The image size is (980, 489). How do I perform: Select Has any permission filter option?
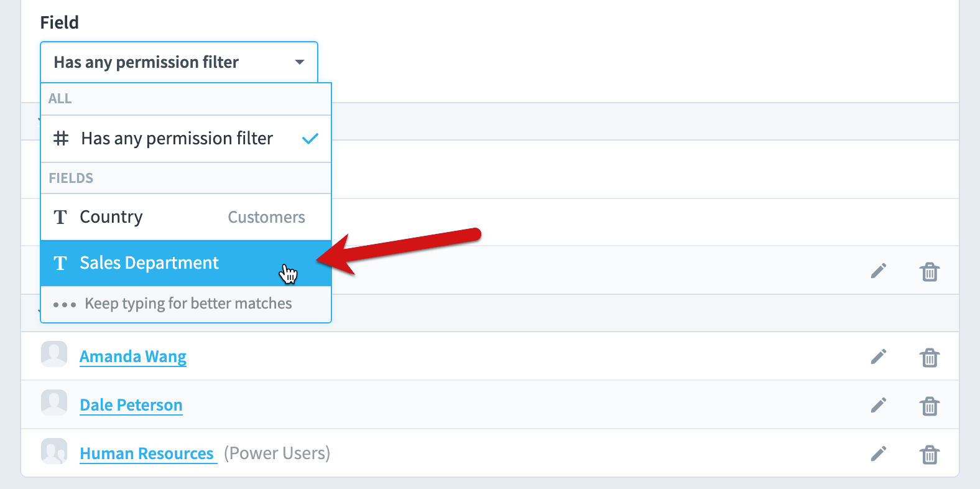click(x=186, y=139)
